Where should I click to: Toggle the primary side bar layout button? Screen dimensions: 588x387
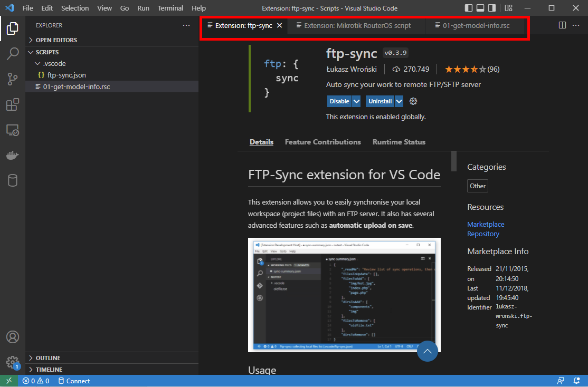[469, 8]
